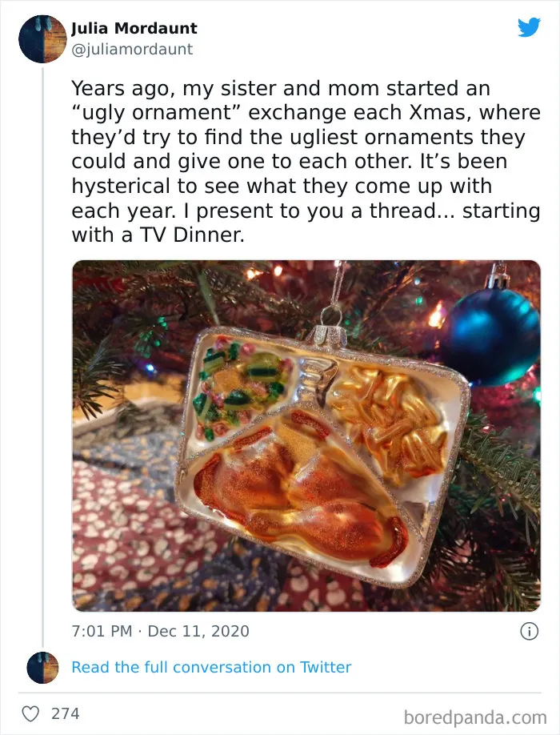The image size is (560, 735).
Task: Click the 274 likes count
Action: pyautogui.click(x=65, y=714)
